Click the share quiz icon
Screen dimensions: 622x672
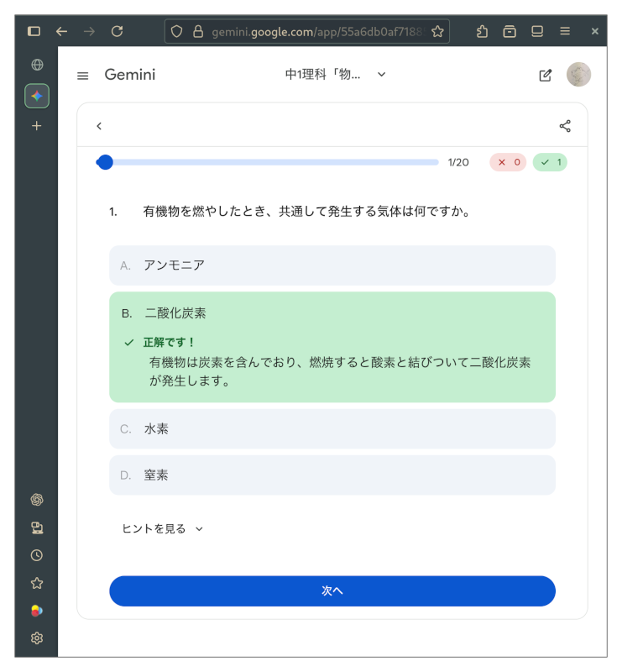(565, 126)
